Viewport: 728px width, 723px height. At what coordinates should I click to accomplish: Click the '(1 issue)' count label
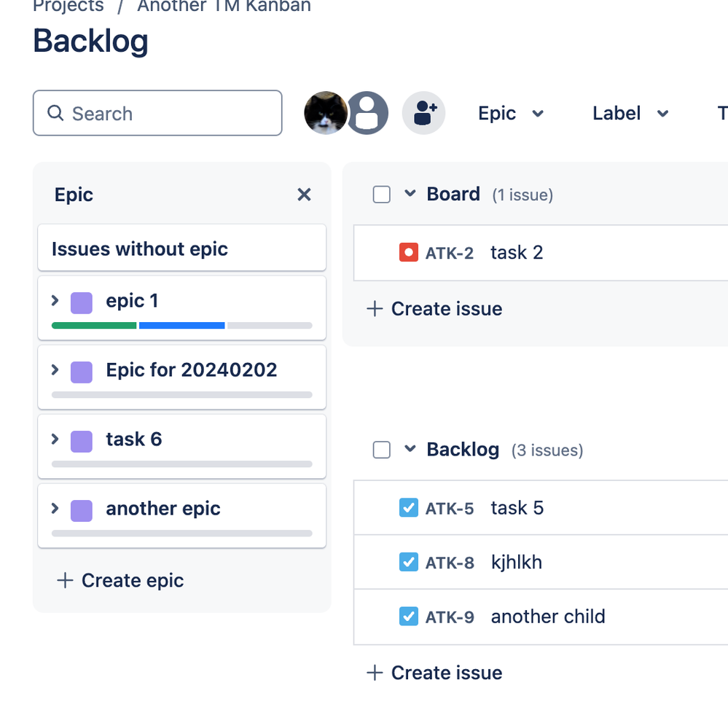pyautogui.click(x=522, y=195)
